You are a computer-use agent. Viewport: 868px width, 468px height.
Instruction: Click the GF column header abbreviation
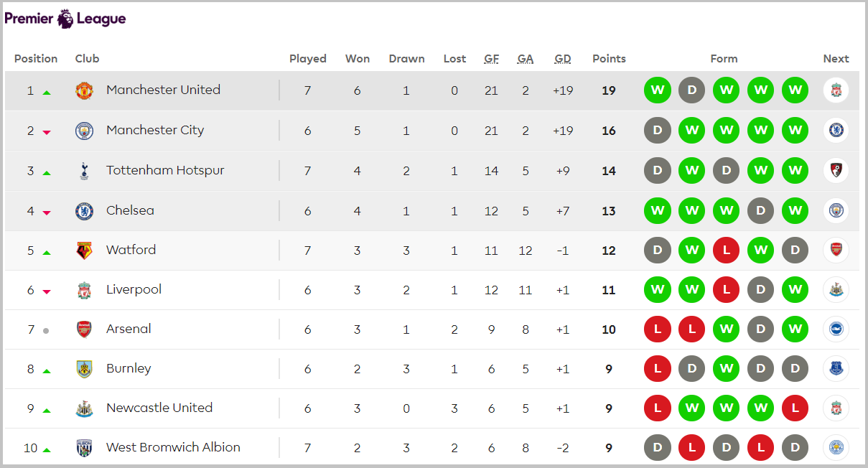click(x=491, y=59)
